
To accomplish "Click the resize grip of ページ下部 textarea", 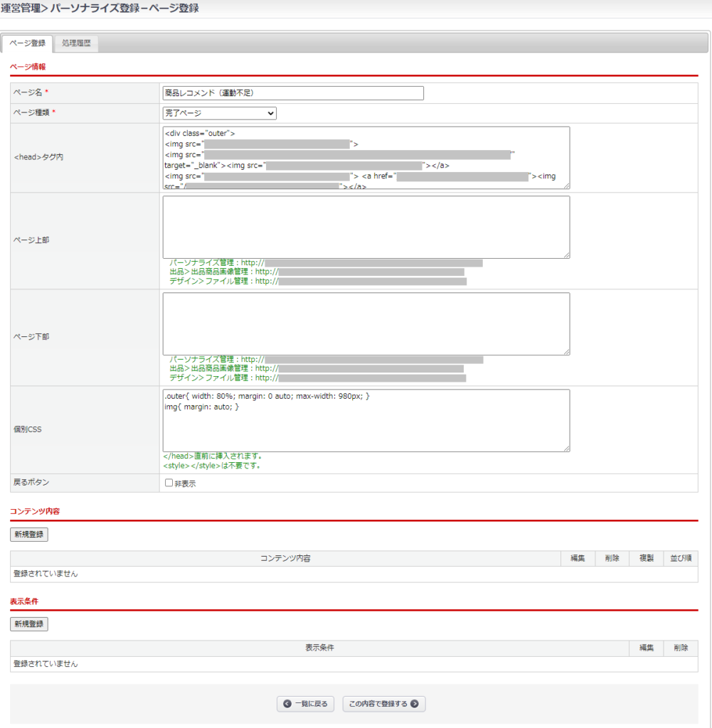I will point(565,350).
